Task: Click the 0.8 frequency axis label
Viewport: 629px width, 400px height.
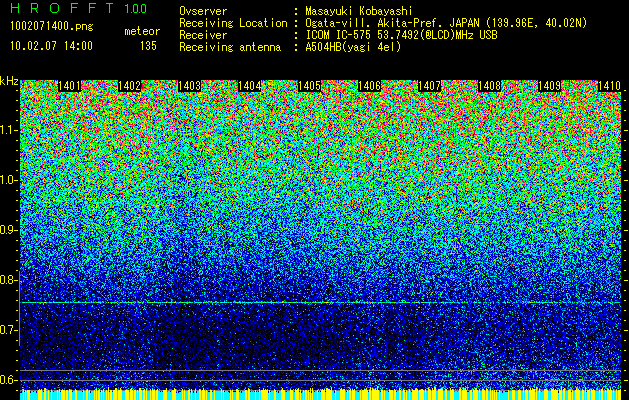Action: [x=9, y=280]
